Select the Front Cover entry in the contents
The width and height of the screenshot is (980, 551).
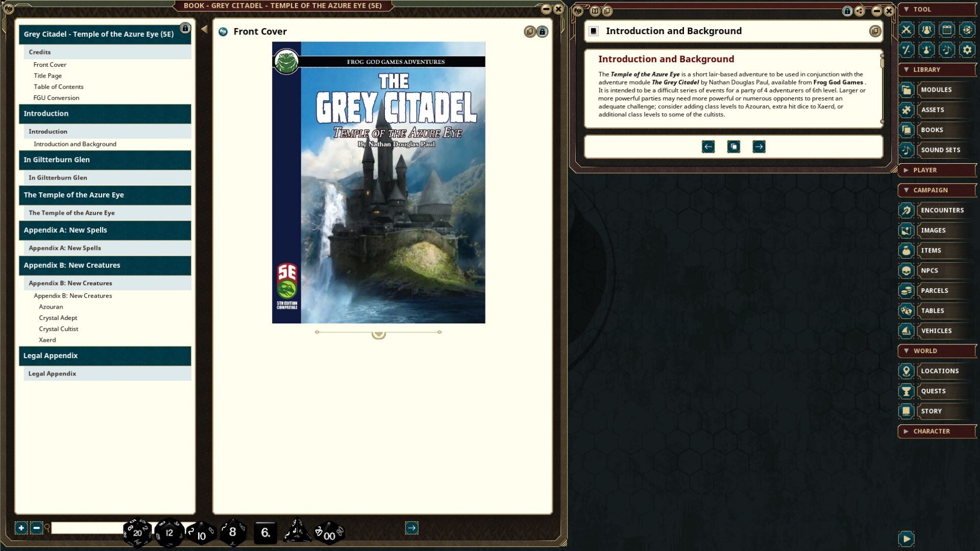[50, 64]
